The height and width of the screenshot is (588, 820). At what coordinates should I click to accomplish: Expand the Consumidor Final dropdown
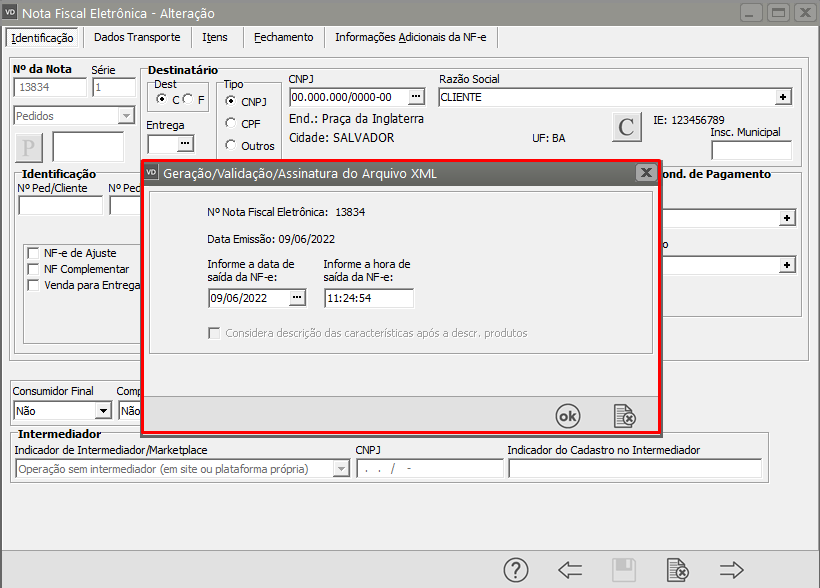click(102, 410)
